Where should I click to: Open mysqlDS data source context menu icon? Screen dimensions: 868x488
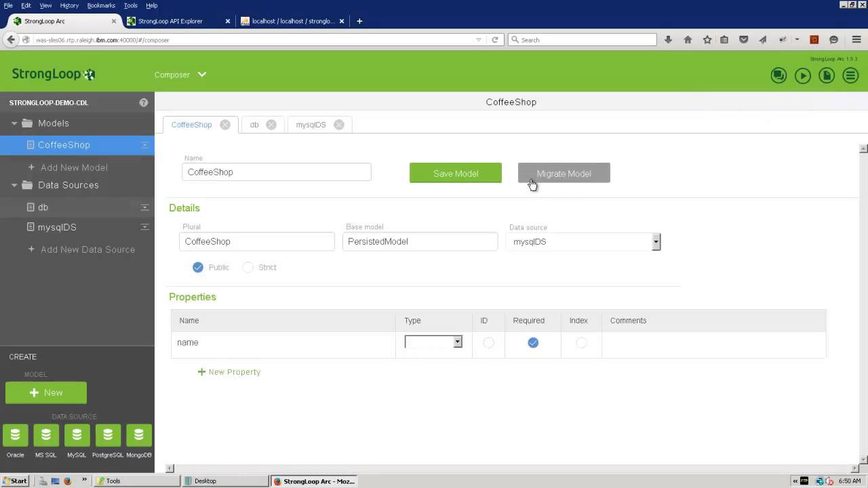point(144,228)
